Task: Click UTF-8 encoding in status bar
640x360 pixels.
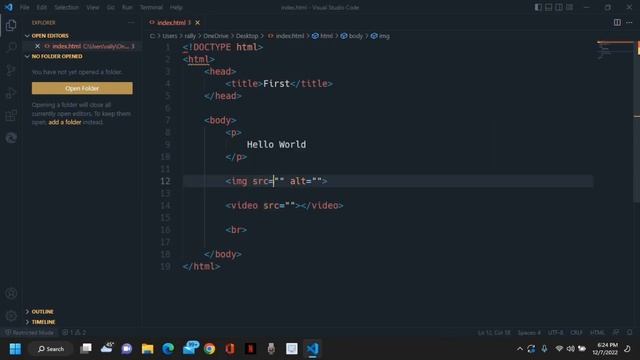Action: (x=556, y=333)
